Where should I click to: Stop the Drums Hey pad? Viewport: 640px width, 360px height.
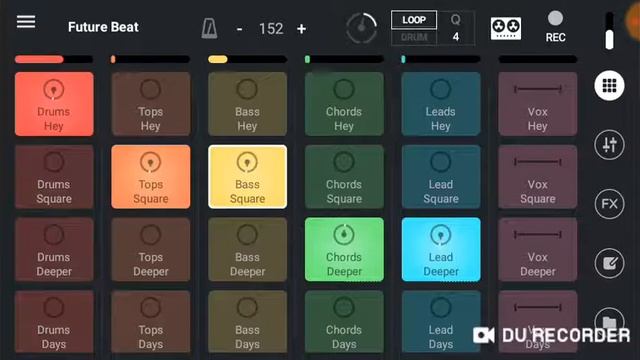tap(54, 104)
